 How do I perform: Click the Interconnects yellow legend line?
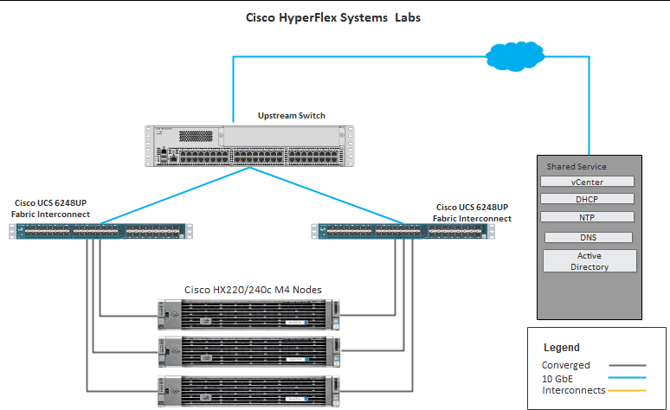point(627,390)
